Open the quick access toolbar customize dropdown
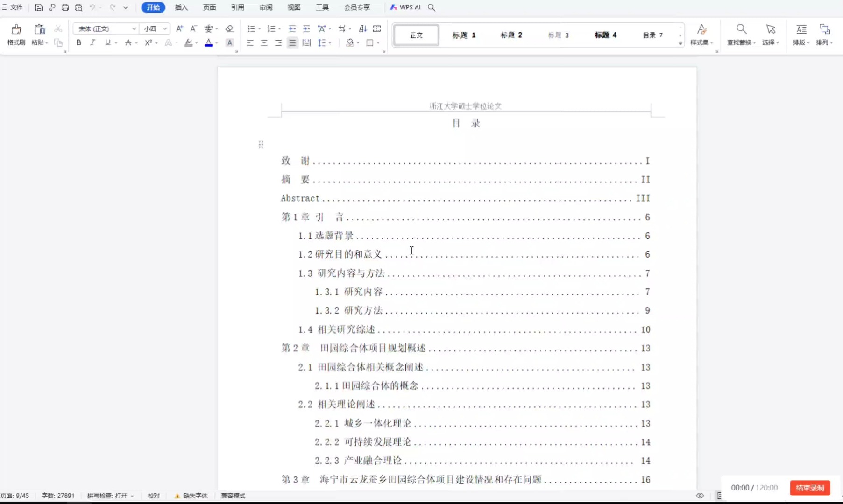Viewport: 843px width, 504px height. click(126, 7)
